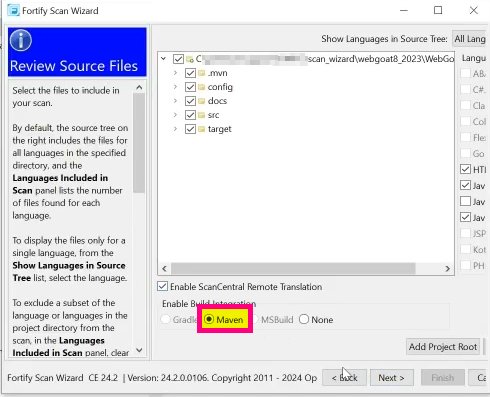The height and width of the screenshot is (397, 490).
Task: Uncheck the src folder checkbox
Action: point(190,115)
